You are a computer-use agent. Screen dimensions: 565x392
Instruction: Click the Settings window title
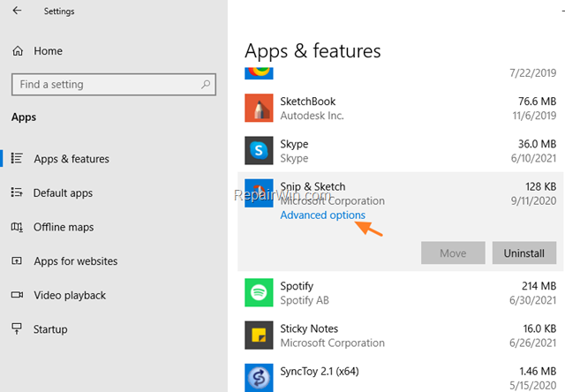(x=59, y=11)
